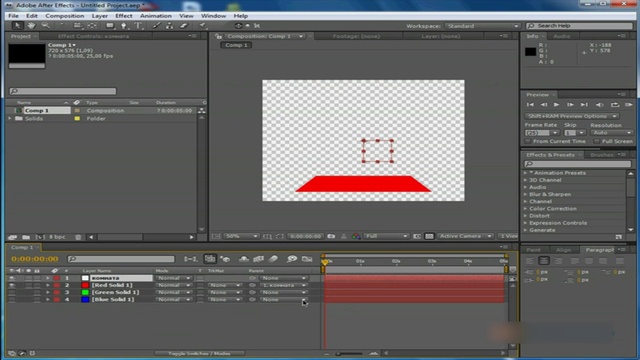The width and height of the screenshot is (640, 360).
Task: Expand the Blue Solid 1 layer properties
Action: [x=48, y=300]
